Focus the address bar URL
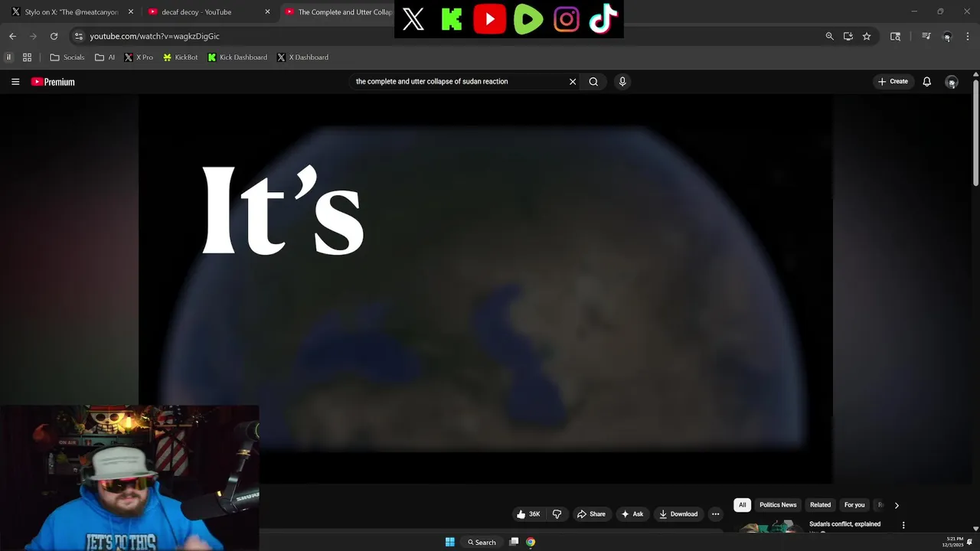This screenshot has height=551, width=980. pyautogui.click(x=154, y=36)
